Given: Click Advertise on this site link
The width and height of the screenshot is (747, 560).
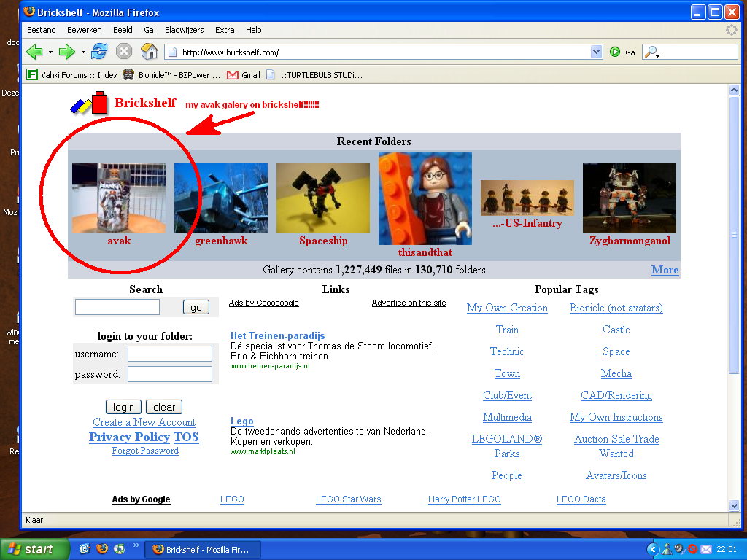Looking at the screenshot, I should pyautogui.click(x=409, y=303).
